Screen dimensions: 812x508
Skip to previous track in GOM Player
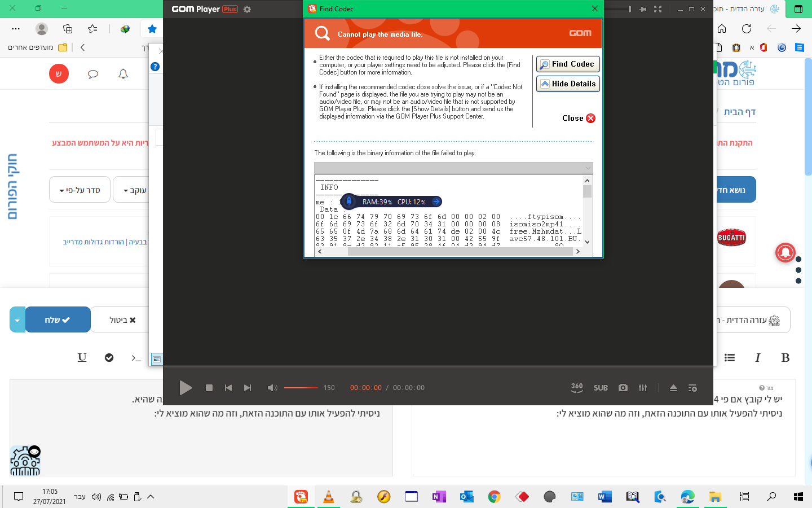[x=228, y=388]
